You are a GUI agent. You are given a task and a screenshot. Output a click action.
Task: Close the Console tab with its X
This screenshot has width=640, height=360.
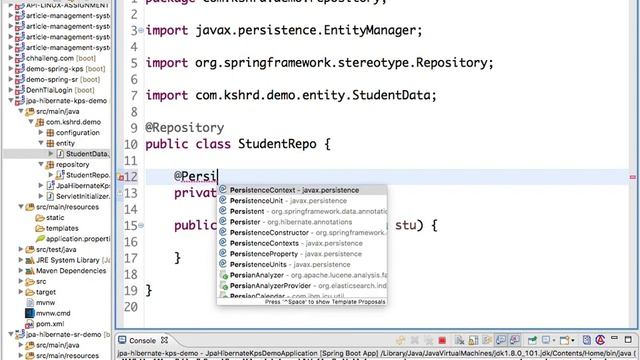(x=164, y=340)
